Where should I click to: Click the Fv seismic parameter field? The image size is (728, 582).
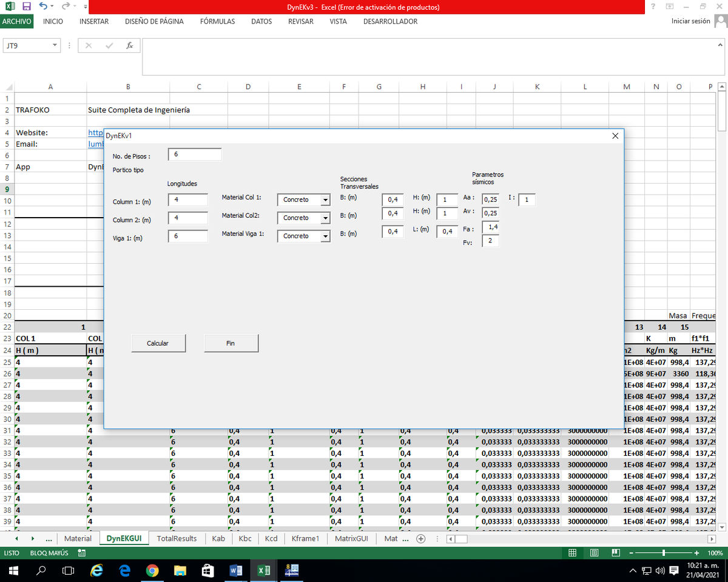click(490, 241)
